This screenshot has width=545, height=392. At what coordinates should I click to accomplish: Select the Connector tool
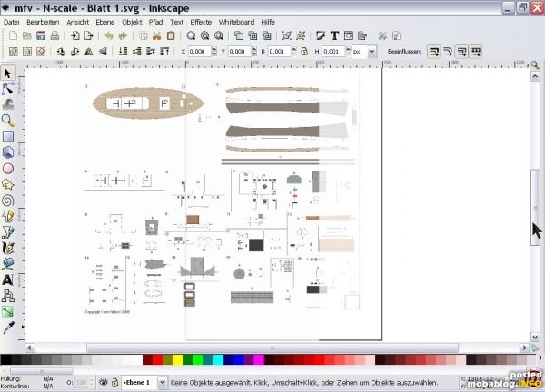click(x=8, y=296)
